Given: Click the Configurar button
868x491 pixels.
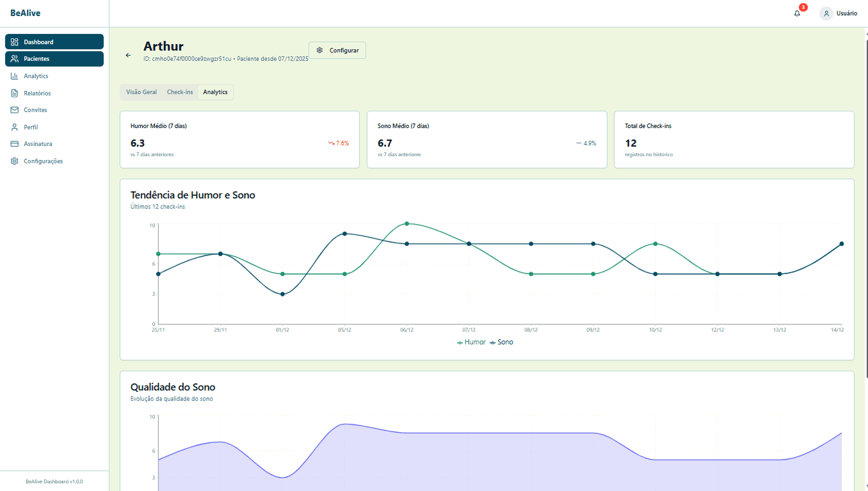Looking at the screenshot, I should click(337, 50).
